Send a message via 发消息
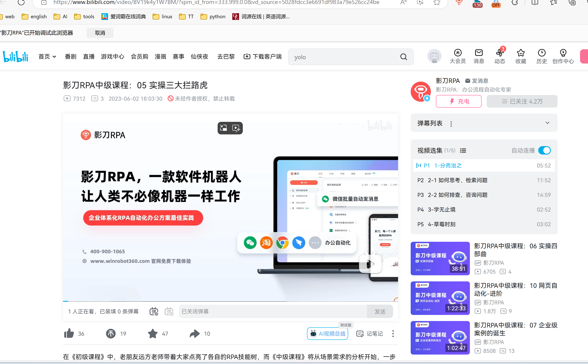The width and height of the screenshot is (588, 364). coord(477,81)
